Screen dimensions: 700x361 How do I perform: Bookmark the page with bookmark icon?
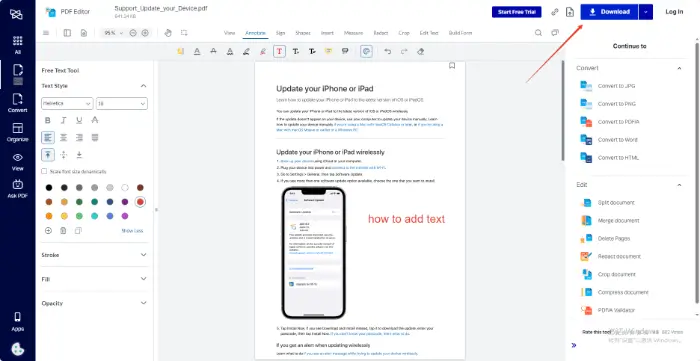click(x=452, y=66)
